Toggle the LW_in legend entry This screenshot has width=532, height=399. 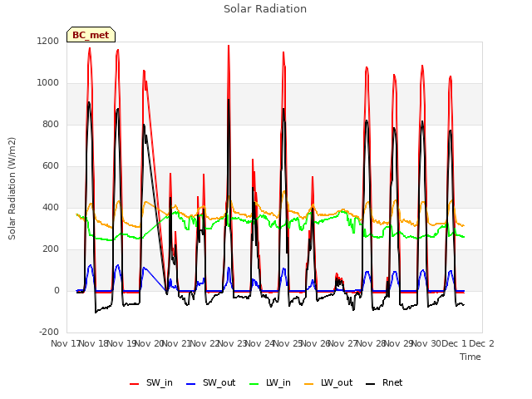270,383
